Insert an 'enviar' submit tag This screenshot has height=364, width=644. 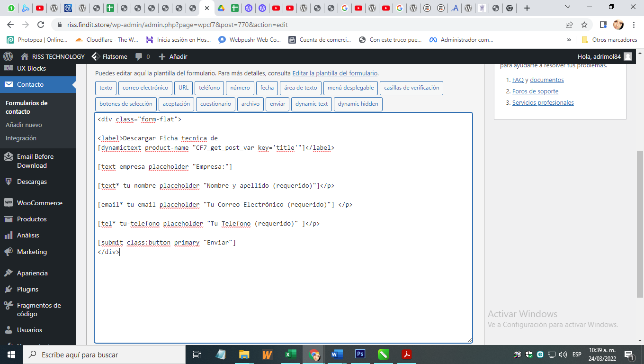pos(277,104)
